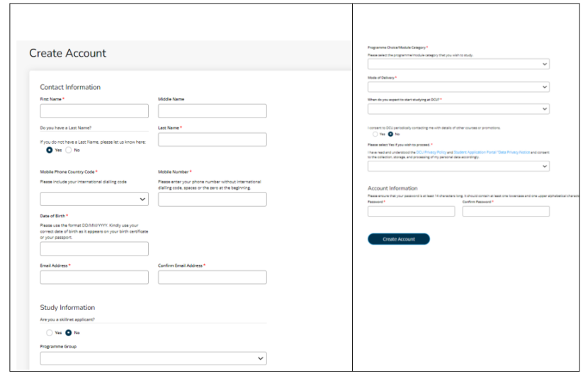Choose No for Skillnet applicant question

tap(69, 332)
